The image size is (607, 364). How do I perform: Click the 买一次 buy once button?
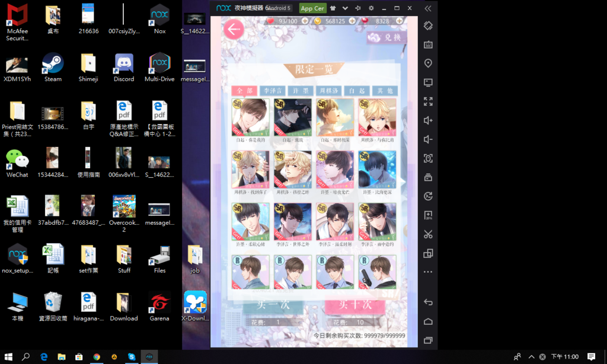(x=273, y=305)
